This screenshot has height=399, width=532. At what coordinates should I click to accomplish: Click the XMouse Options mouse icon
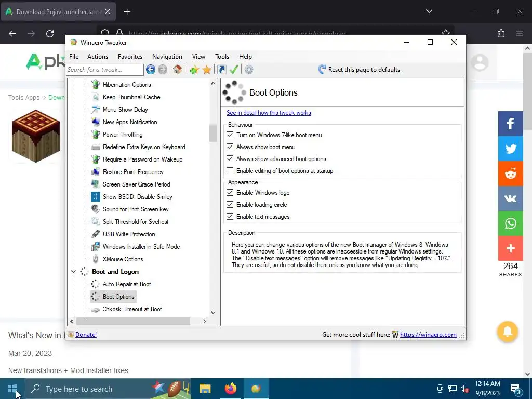point(96,259)
